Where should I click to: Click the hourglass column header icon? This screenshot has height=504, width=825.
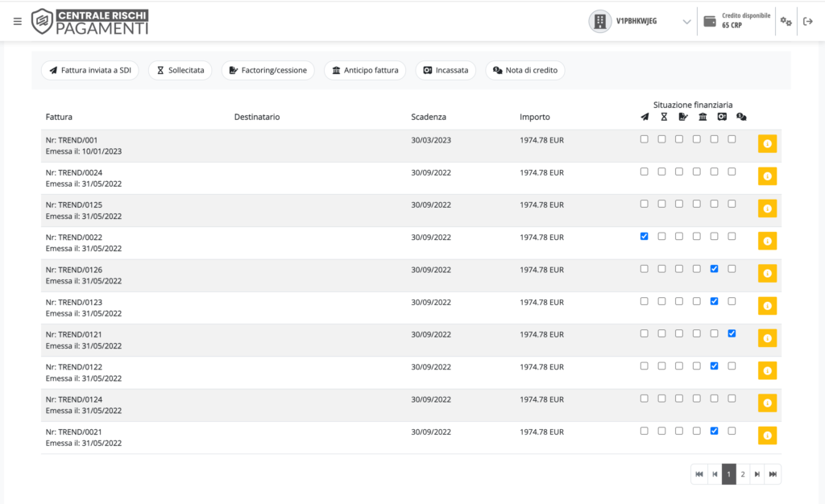coord(664,117)
